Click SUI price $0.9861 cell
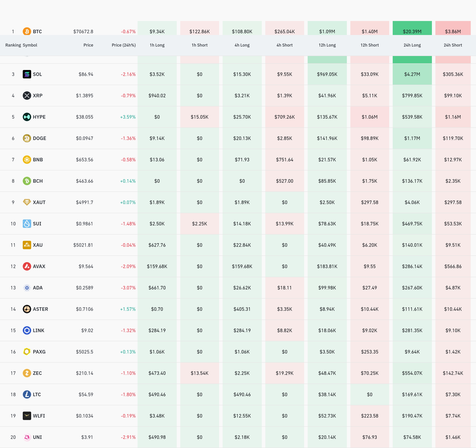Image resolution: width=476 pixels, height=448 pixels. 84,224
